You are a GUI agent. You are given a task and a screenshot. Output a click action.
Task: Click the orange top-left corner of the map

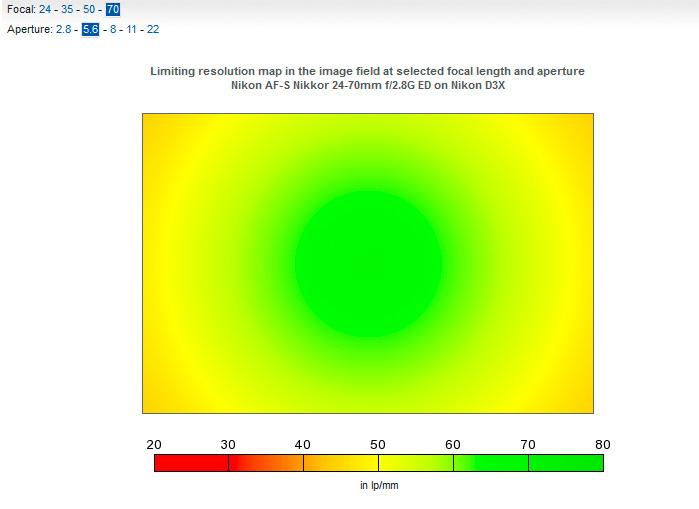tap(154, 125)
